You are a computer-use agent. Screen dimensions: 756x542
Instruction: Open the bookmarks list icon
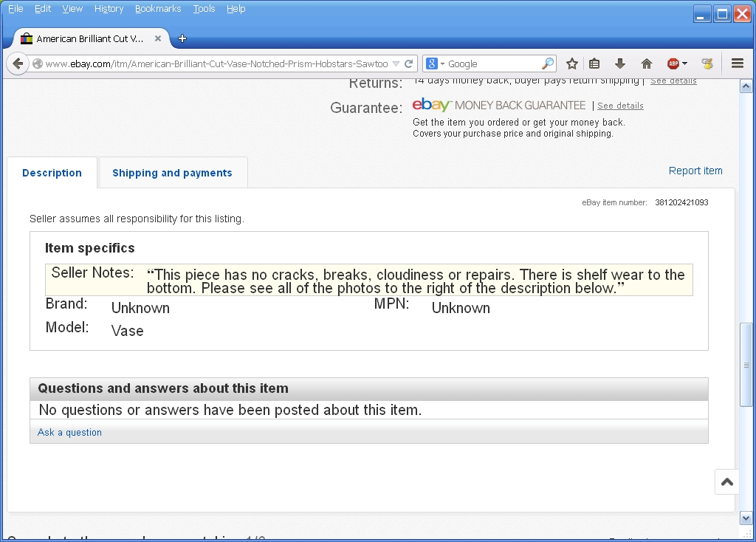(594, 64)
